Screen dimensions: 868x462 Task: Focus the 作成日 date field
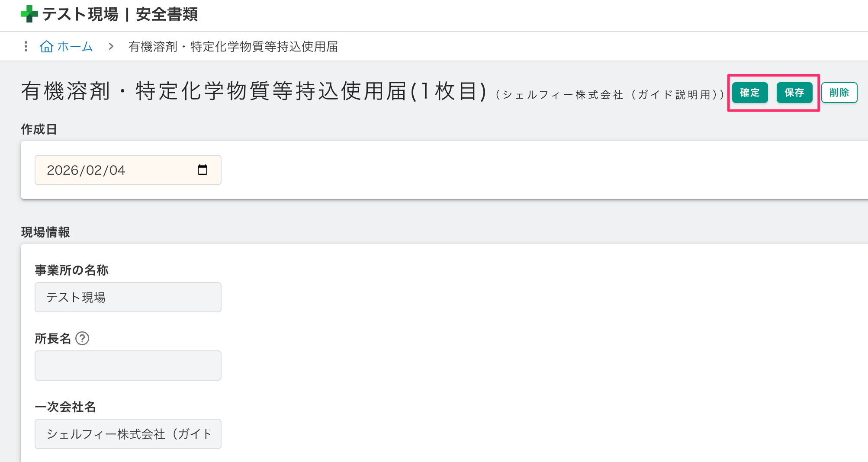tap(117, 170)
